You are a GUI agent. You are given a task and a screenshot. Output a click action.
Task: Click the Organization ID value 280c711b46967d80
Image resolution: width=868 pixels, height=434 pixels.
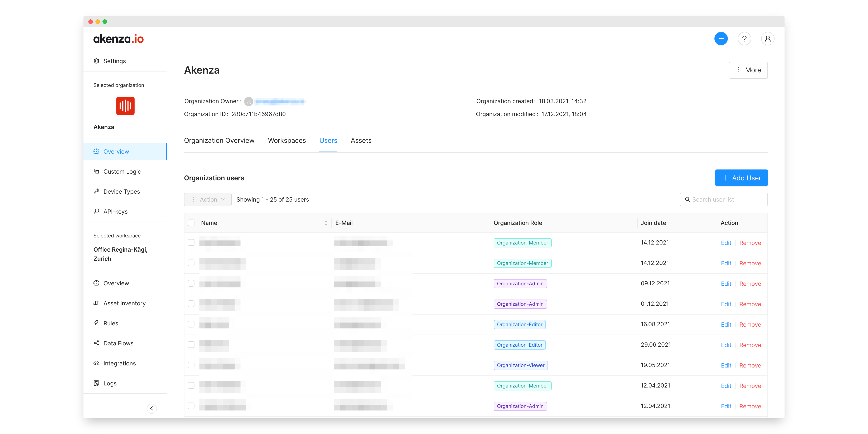click(259, 114)
